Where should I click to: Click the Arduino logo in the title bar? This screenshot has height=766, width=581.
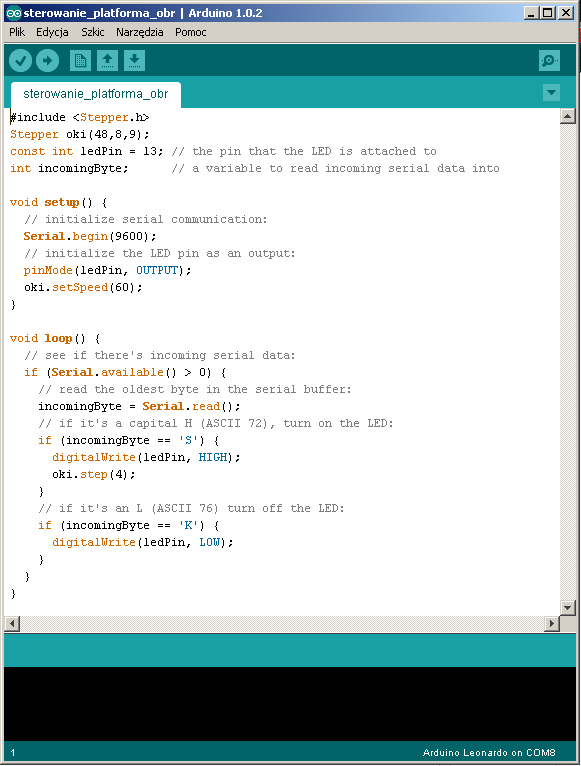click(x=14, y=13)
